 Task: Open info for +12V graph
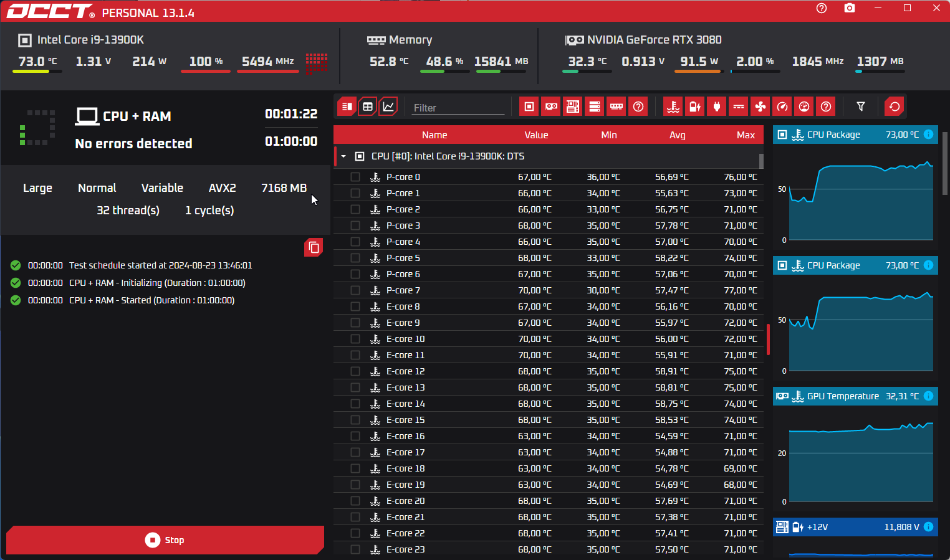[x=928, y=527]
